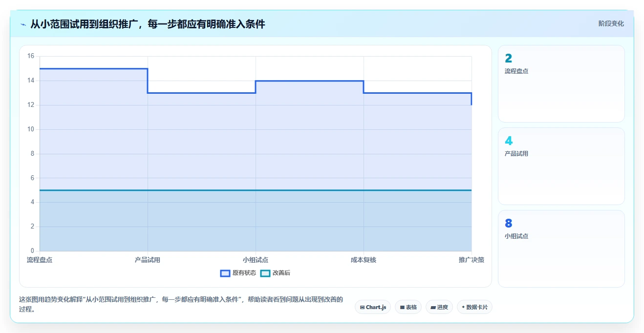Click the description paragraph below the chart
Viewport: 644px width, 333px height.
(x=181, y=304)
